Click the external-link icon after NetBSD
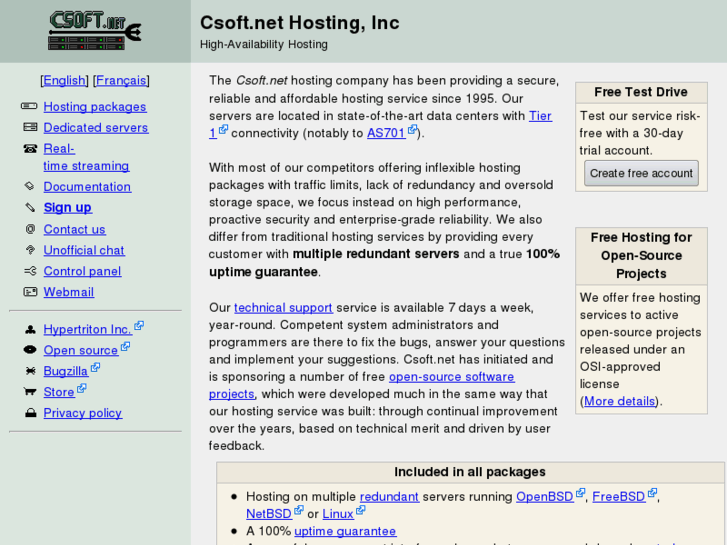This screenshot has height=545, width=727. (299, 510)
